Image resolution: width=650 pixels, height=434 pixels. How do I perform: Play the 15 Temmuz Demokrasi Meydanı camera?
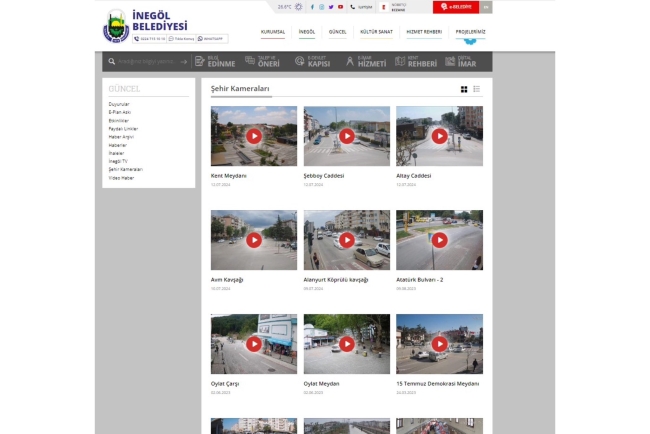[439, 344]
